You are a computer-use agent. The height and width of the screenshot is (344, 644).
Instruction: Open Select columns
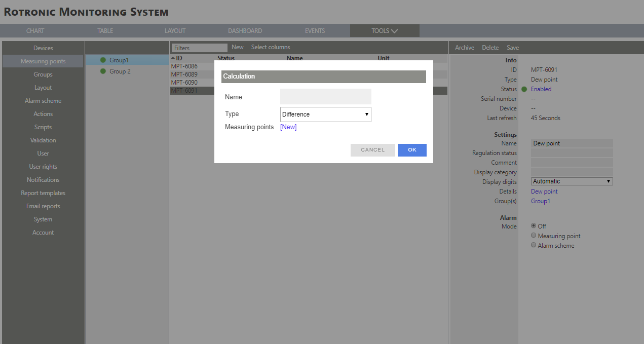tap(271, 47)
